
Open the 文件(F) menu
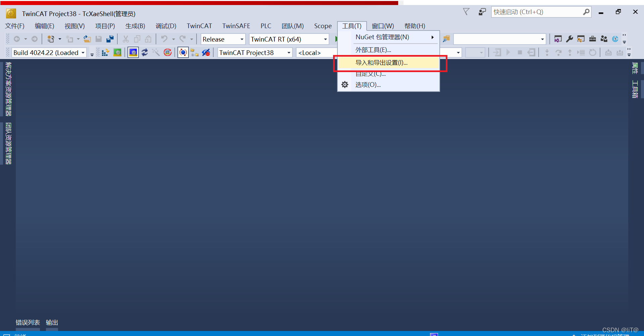click(15, 26)
